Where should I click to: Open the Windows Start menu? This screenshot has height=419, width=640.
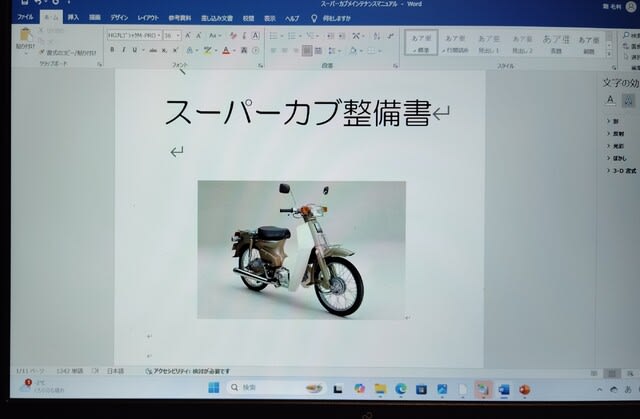(x=213, y=388)
